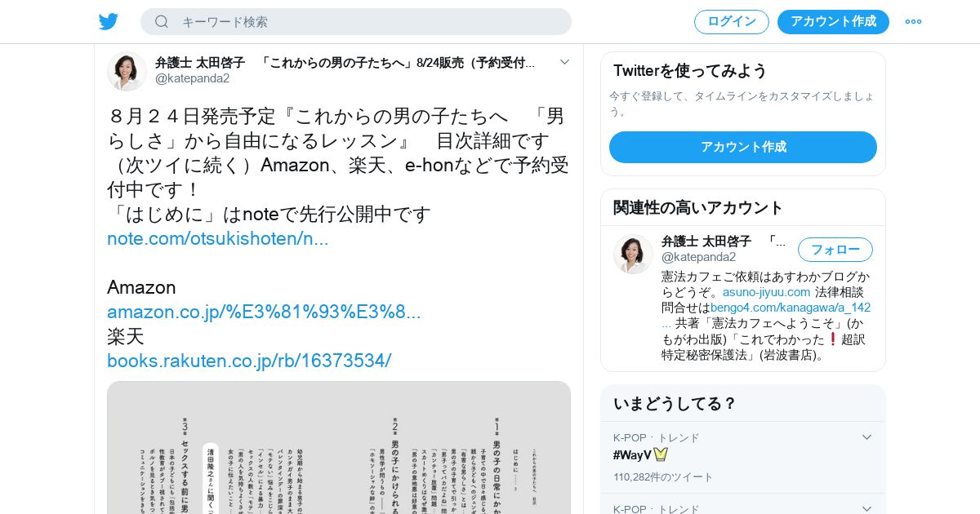This screenshot has height=514, width=980.
Task: Expand the second K-POP trend chevron
Action: (x=867, y=509)
